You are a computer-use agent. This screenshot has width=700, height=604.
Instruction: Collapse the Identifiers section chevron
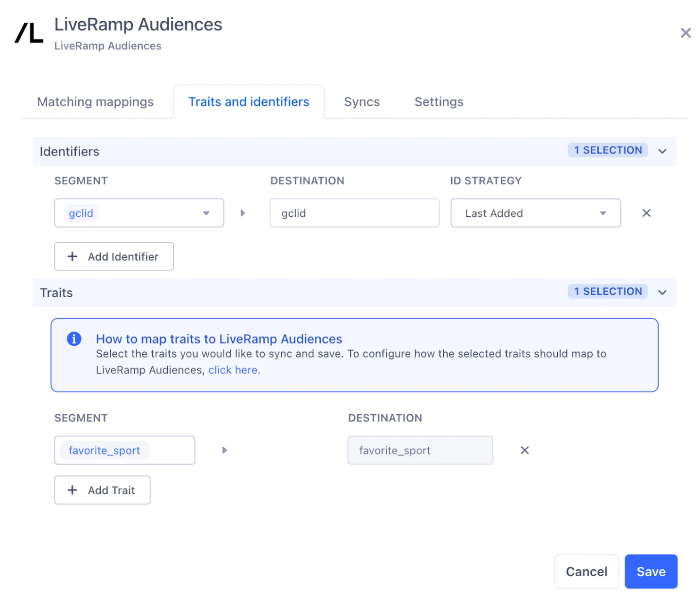pos(662,151)
